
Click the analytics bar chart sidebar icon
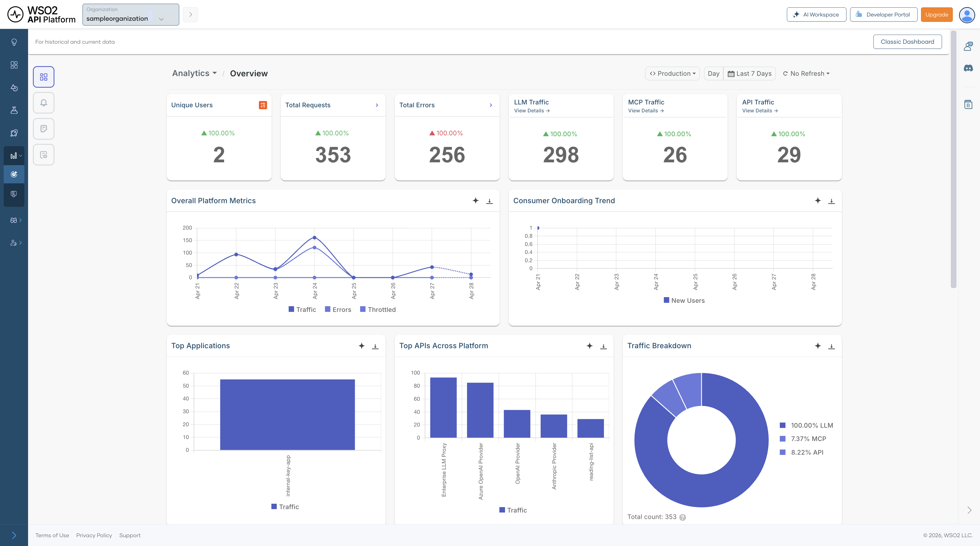point(14,156)
